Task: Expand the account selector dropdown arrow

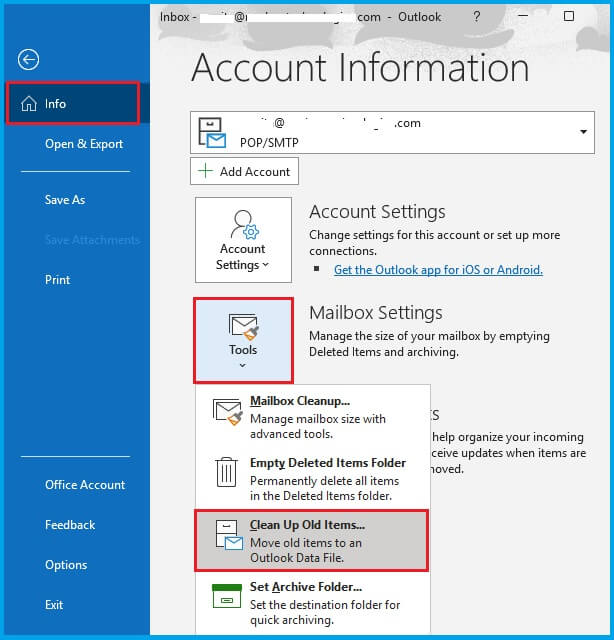Action: (583, 131)
